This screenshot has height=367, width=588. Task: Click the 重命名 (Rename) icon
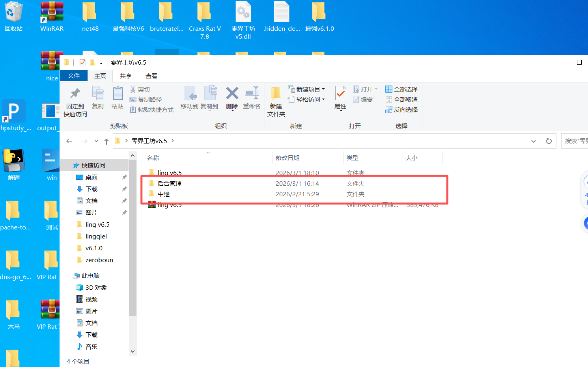252,94
